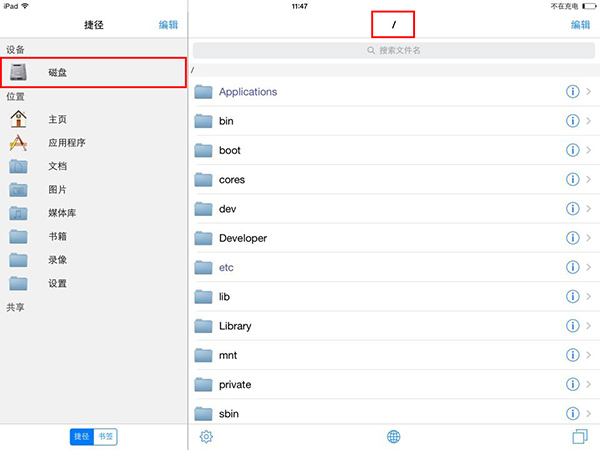The height and width of the screenshot is (450, 600).
Task: Show info for the Applications folder
Action: pos(572,91)
